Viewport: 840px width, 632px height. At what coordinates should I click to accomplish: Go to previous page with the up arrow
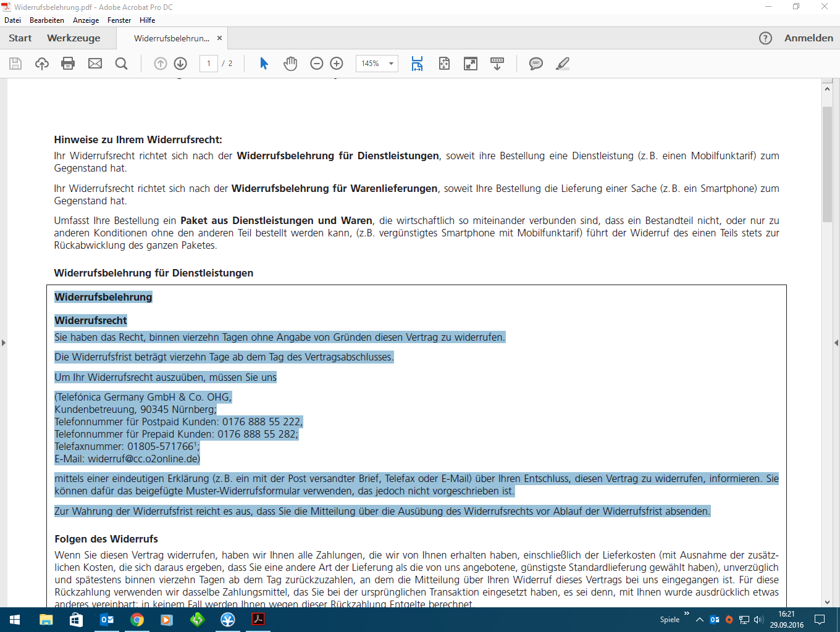point(161,64)
